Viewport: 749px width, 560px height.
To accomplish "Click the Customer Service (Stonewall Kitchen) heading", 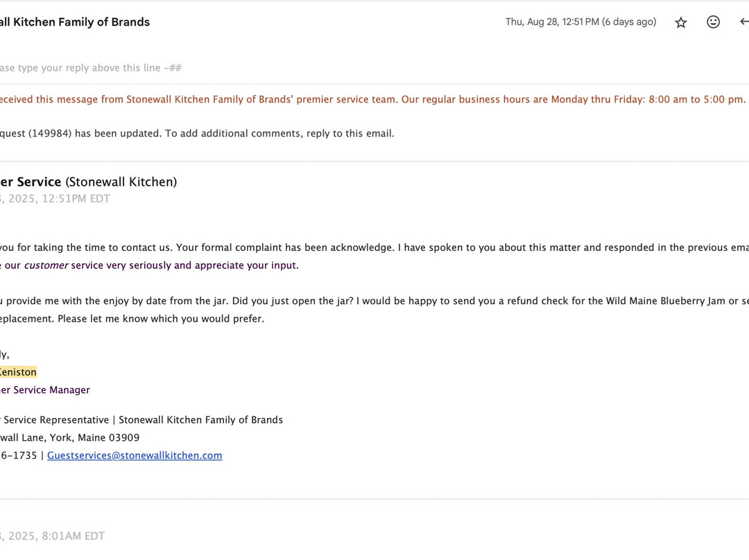I will point(88,182).
